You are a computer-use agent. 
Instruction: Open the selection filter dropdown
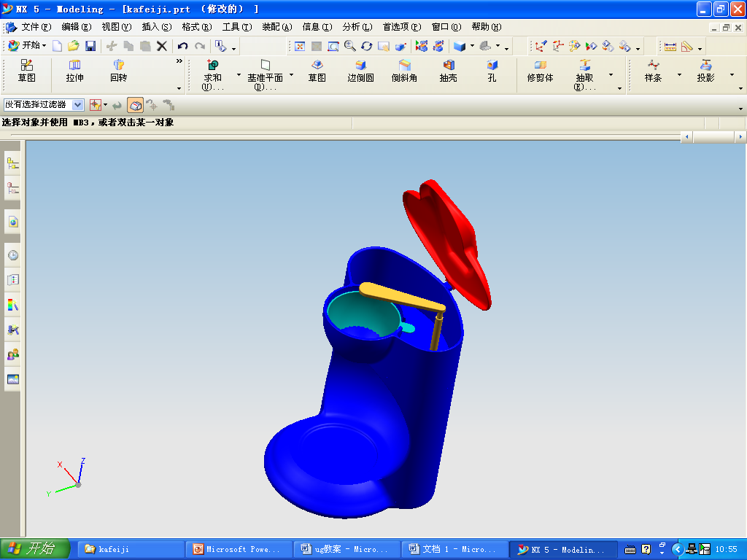(x=77, y=105)
